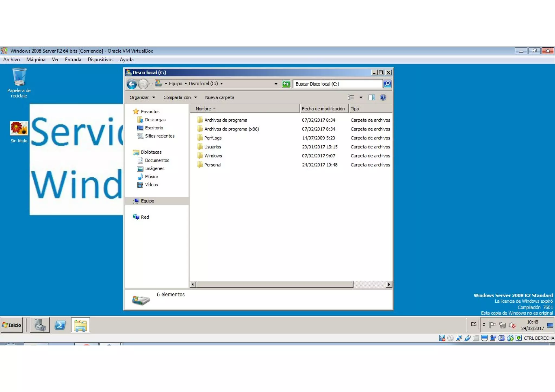Open the Explorer help question-mark icon
Viewport: 555px width, 392px height.
coord(383,97)
